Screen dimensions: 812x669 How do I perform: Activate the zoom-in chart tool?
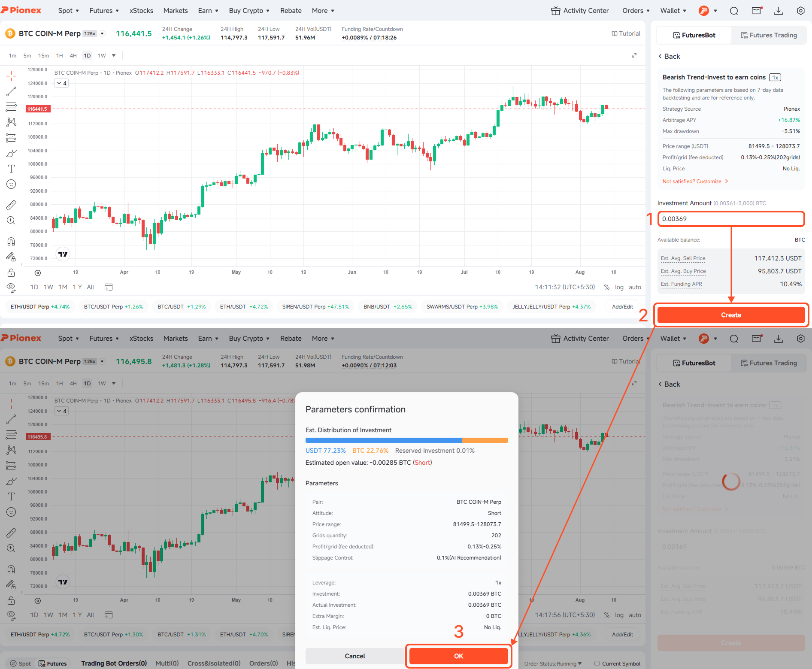coord(11,220)
